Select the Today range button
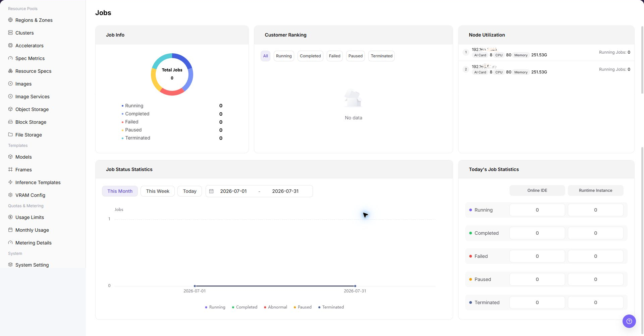This screenshot has width=644, height=336. pos(190,191)
